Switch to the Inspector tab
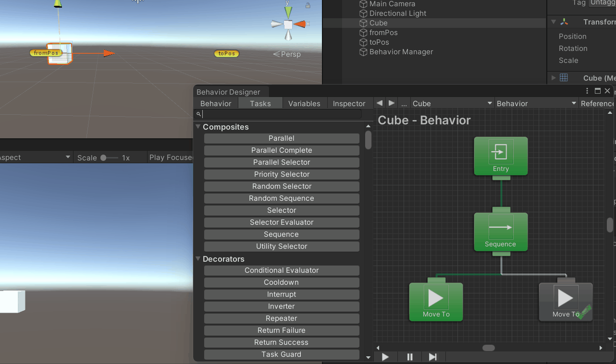 [349, 103]
